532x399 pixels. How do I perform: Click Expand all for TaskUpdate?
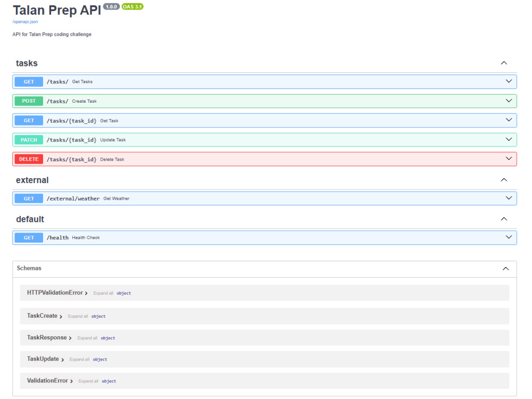tap(79, 359)
